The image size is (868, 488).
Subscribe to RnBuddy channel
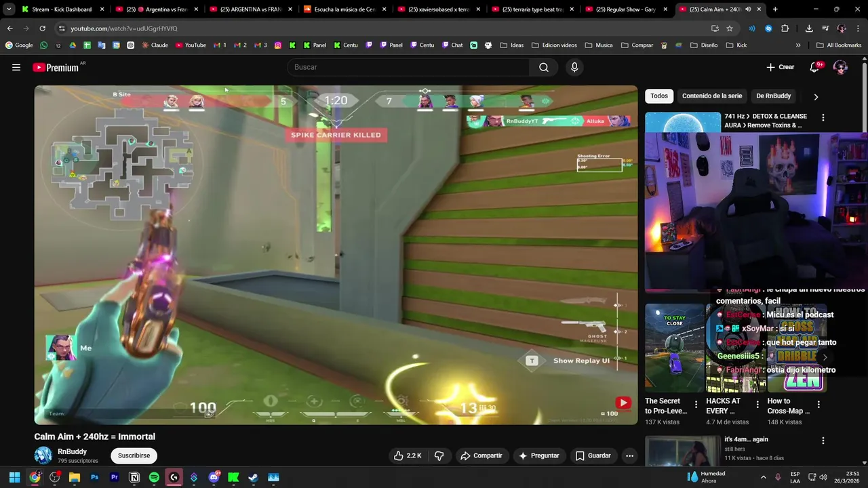click(134, 455)
